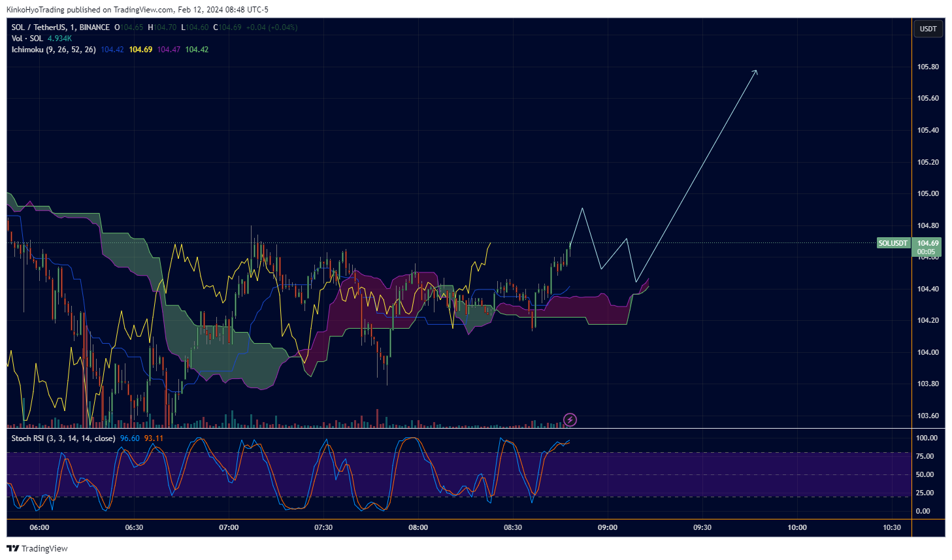Screen dimensions: 952x560
Task: Click the Vol · SOL indicator legend
Action: [x=27, y=39]
